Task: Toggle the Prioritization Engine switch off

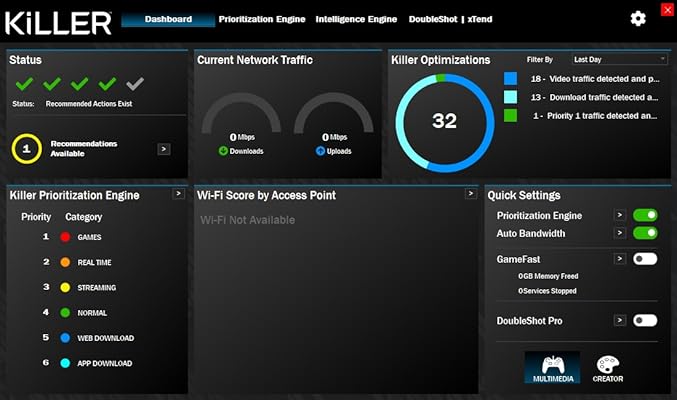Action: tap(645, 215)
